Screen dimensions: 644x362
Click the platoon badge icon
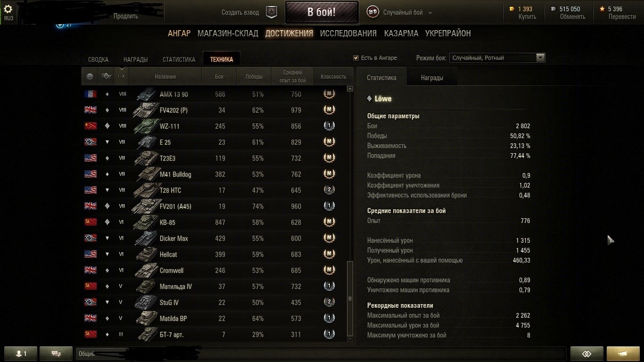(272, 13)
